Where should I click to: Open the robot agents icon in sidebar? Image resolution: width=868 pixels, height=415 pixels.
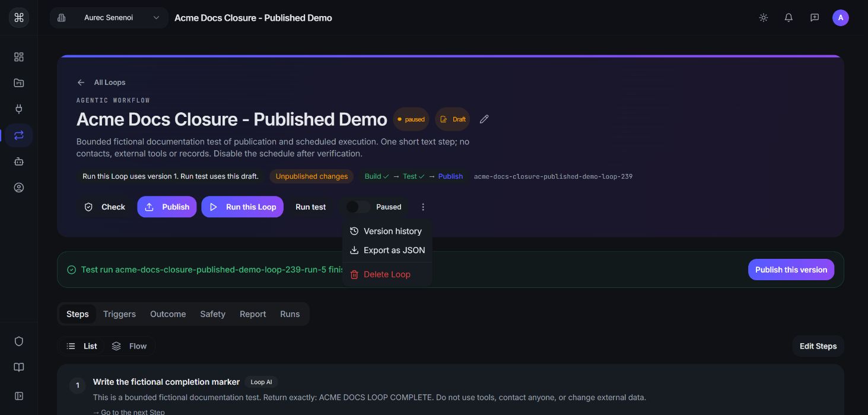point(19,161)
